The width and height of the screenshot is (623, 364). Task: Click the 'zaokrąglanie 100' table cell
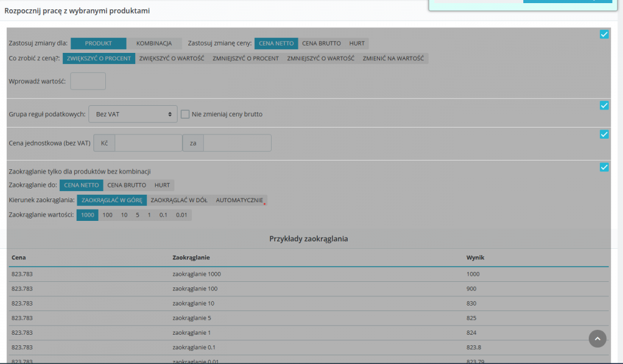(195, 289)
